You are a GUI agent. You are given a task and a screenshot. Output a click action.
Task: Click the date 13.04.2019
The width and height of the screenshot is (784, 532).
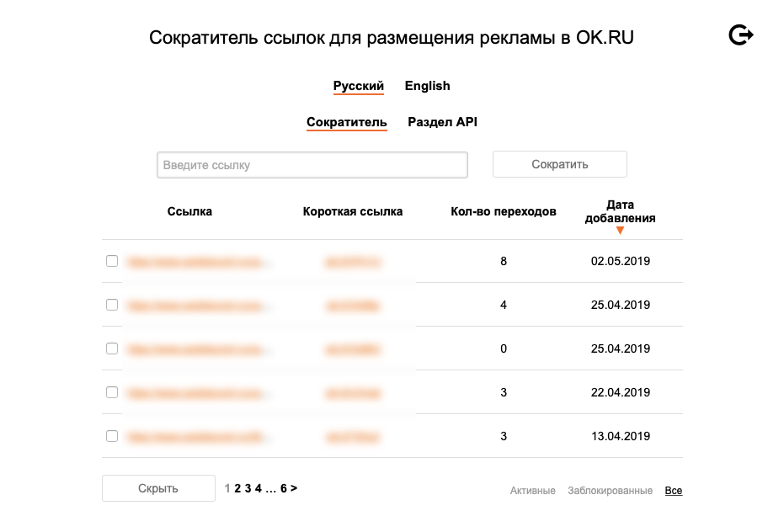pos(621,436)
